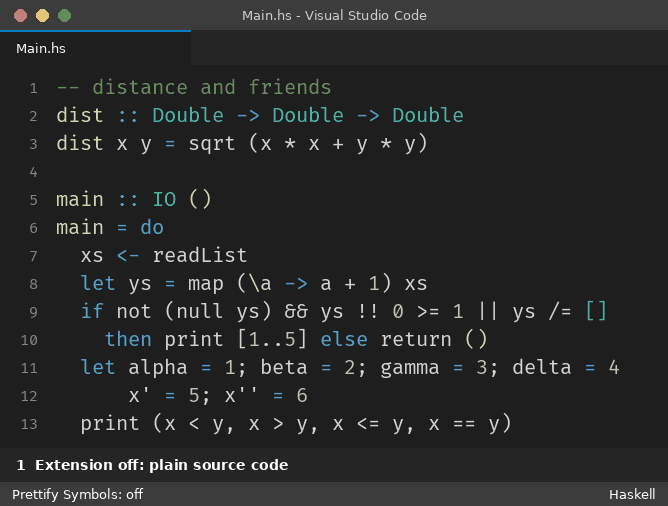
Task: Click the comment "distance and friends"
Action: tap(212, 87)
